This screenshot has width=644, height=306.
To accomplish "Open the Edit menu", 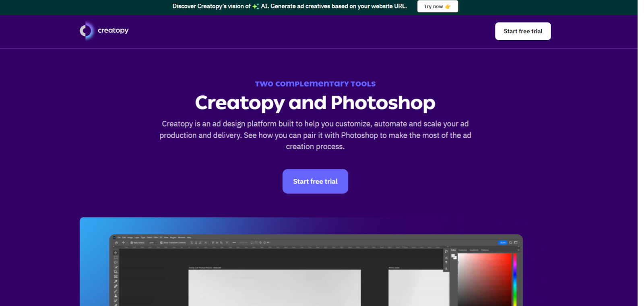I will coord(124,238).
